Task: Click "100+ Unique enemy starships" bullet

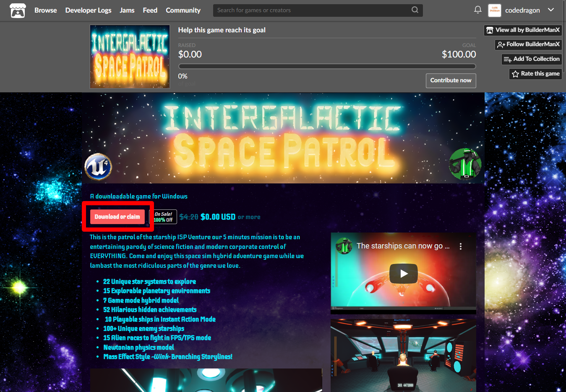Action: click(x=143, y=329)
